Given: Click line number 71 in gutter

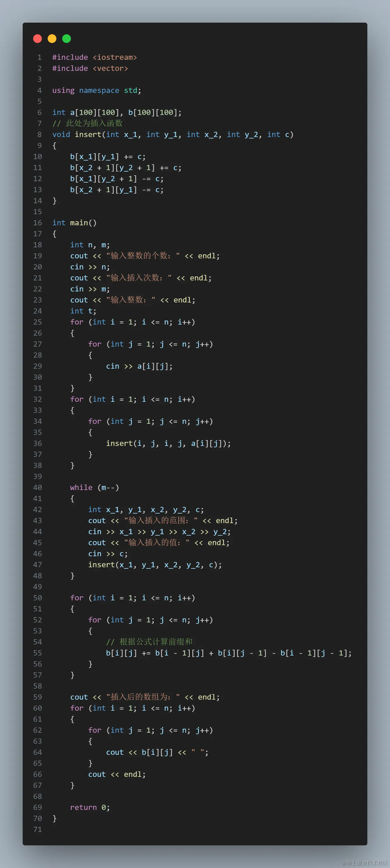Looking at the screenshot, I should tap(37, 830).
